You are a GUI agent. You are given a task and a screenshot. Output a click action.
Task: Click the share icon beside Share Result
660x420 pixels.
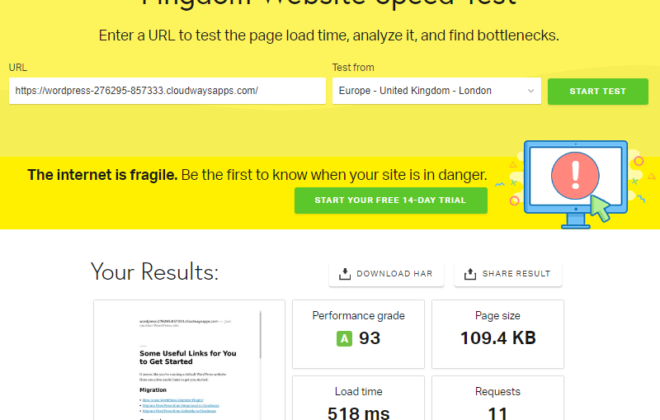(x=470, y=274)
